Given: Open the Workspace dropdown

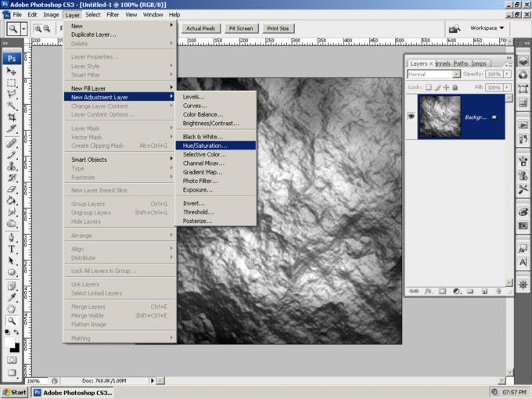Looking at the screenshot, I should [x=487, y=28].
